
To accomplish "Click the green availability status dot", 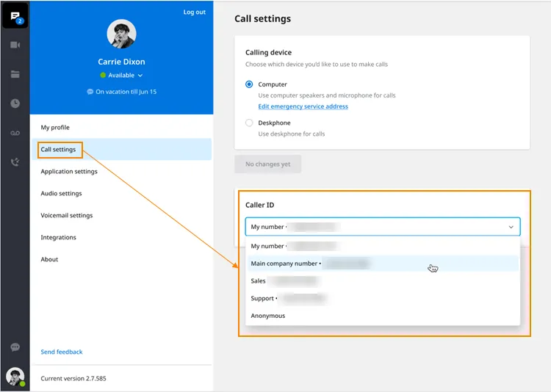I will pyautogui.click(x=103, y=75).
